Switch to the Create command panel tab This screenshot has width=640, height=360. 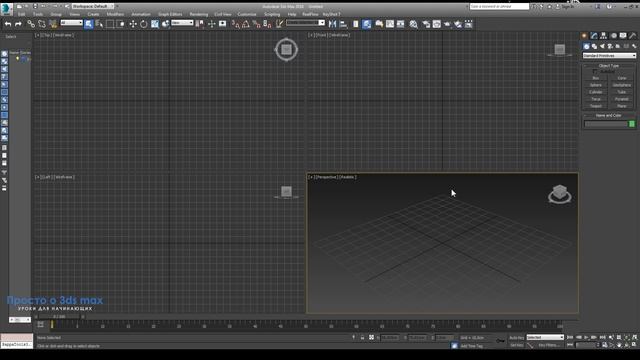click(584, 36)
